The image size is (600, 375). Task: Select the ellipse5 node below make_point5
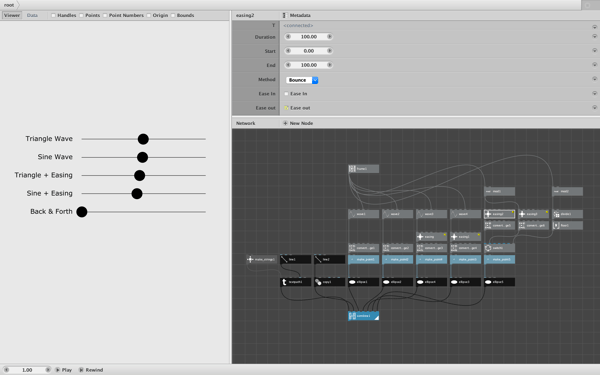coord(499,282)
